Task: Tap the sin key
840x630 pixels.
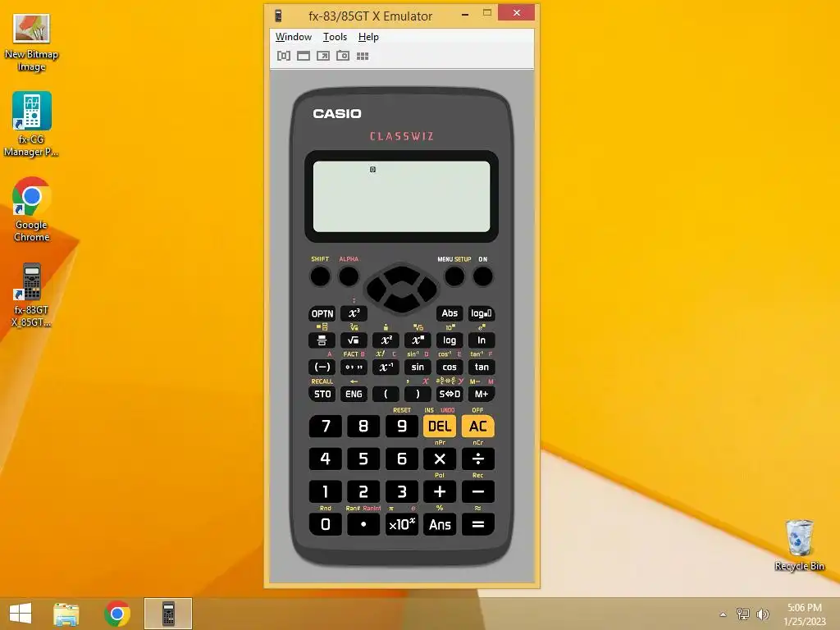Action: [418, 367]
